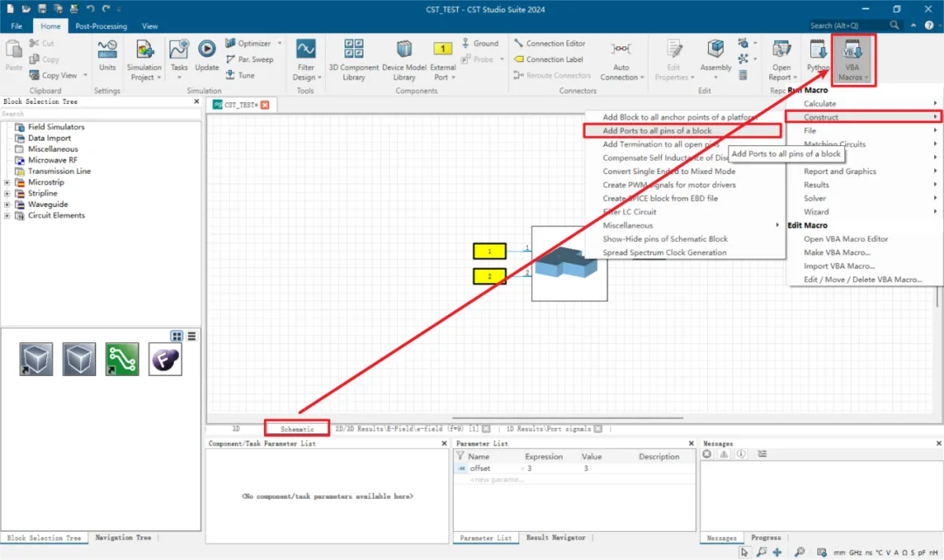Click the zoom magnifier icon in status bar

tap(800, 552)
